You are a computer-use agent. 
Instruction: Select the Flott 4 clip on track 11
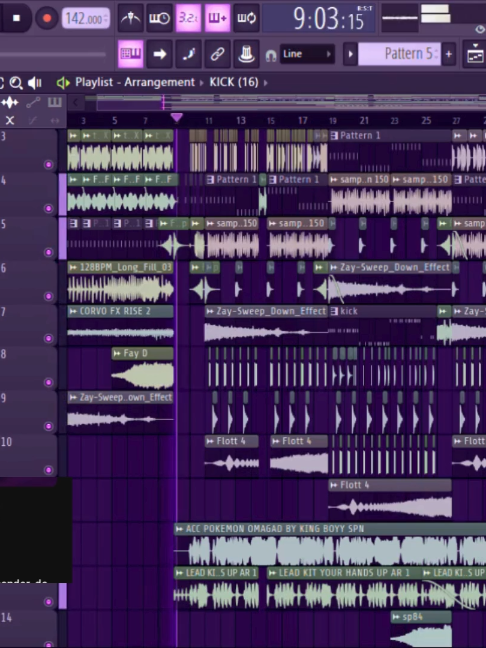point(390,500)
